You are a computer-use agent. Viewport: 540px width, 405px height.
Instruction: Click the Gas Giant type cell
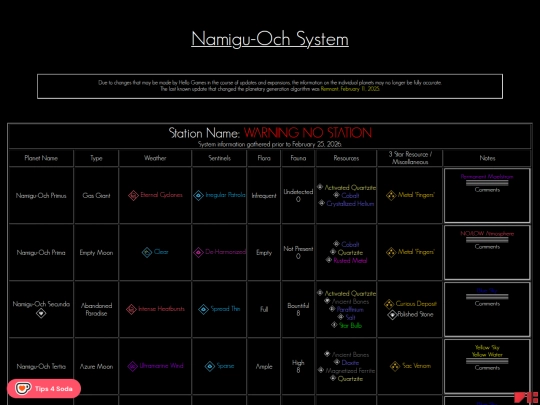click(96, 196)
